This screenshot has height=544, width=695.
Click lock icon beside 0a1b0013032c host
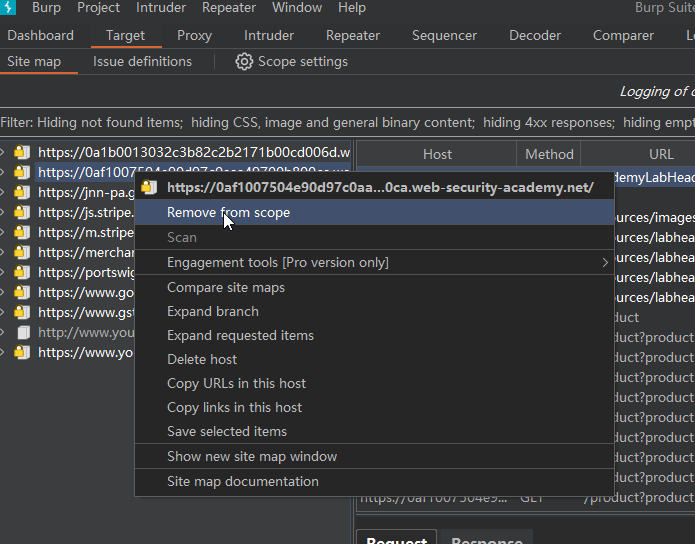(22, 152)
